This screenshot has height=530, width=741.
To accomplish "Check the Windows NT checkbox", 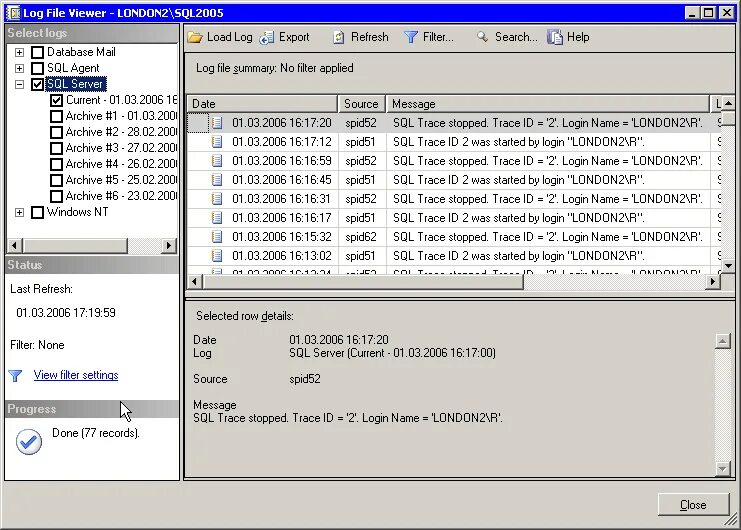I will [x=37, y=213].
